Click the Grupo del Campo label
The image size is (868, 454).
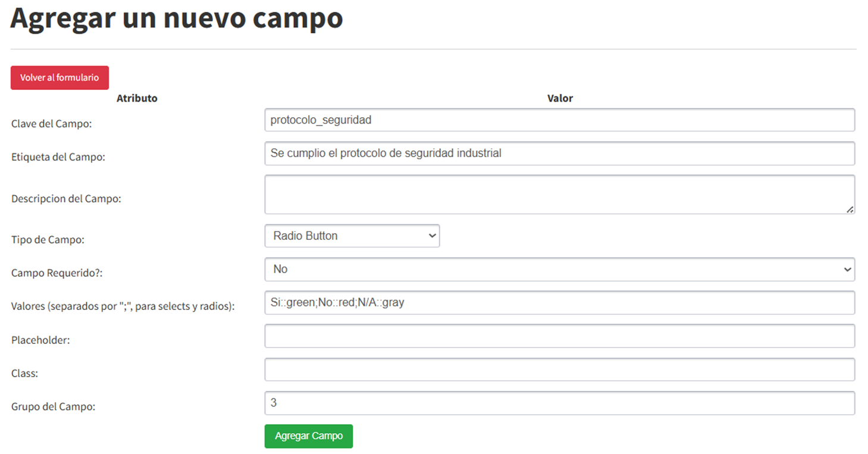pos(54,407)
